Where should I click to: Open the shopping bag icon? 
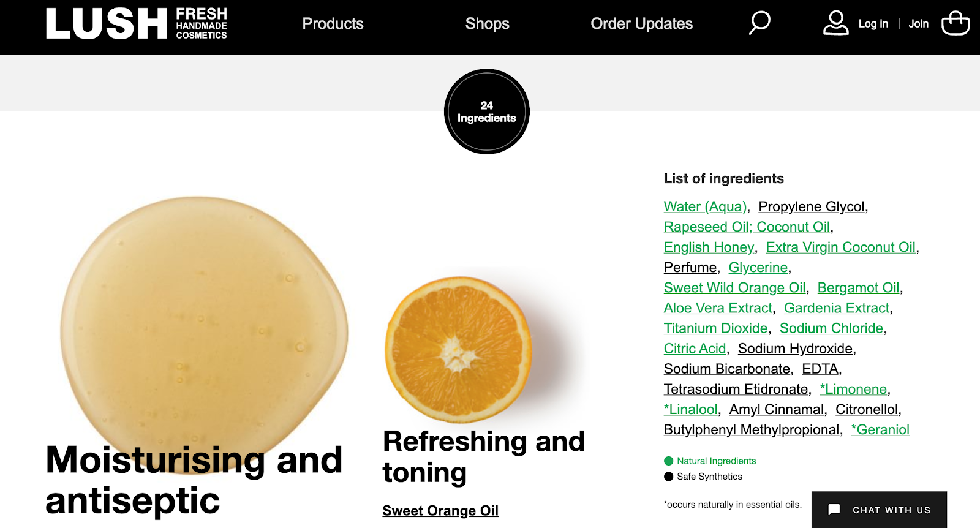pyautogui.click(x=954, y=23)
